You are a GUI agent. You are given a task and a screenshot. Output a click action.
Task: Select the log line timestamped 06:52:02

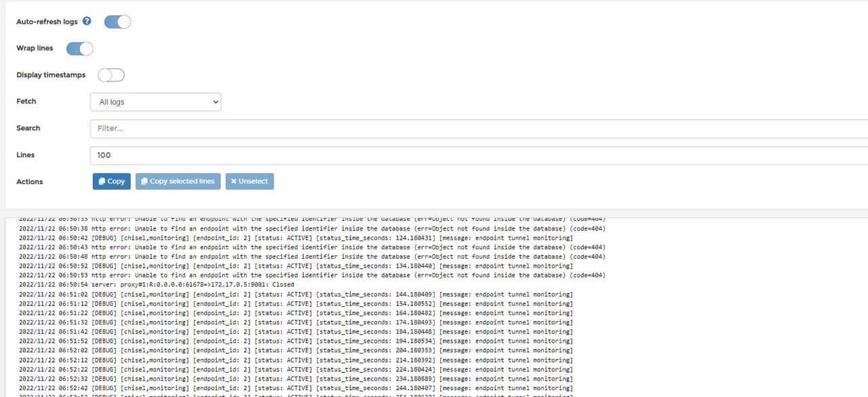[x=271, y=350]
